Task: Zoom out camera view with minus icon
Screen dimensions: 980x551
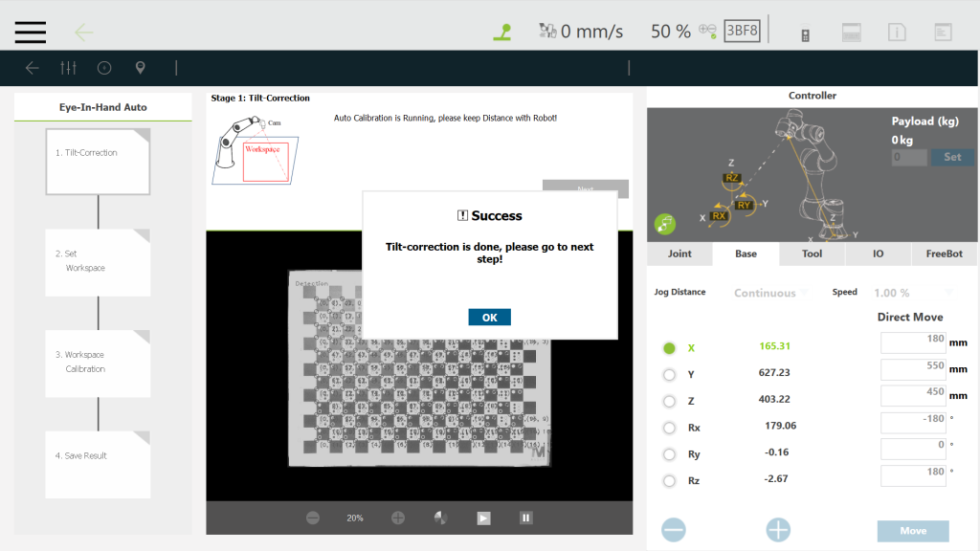Action: pyautogui.click(x=313, y=518)
